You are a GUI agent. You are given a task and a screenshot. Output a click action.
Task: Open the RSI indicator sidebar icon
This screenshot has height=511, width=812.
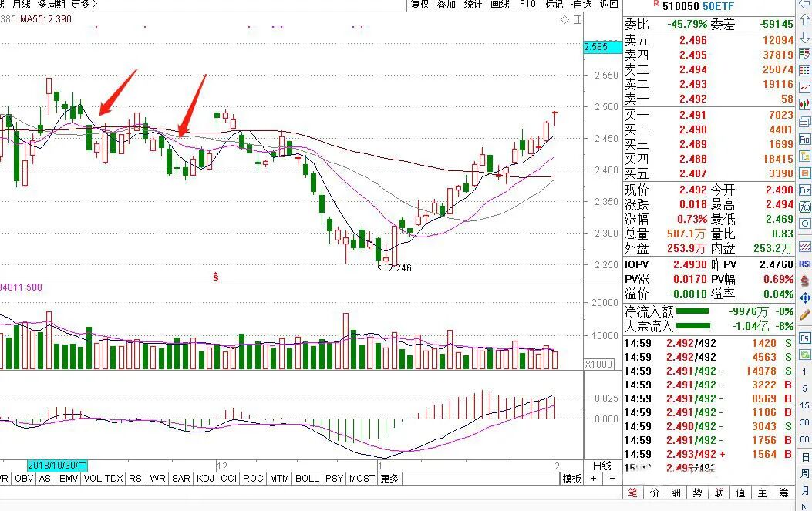[x=805, y=264]
